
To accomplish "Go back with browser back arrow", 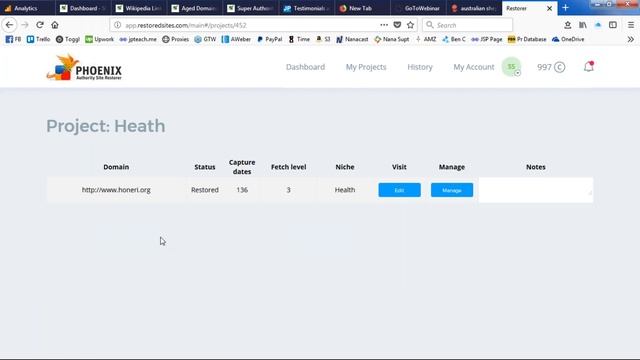I will point(9,25).
